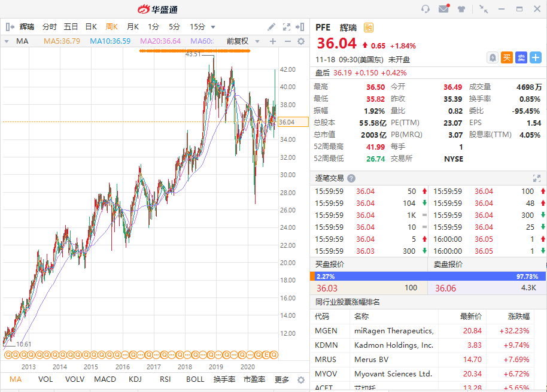547x392 pixels.
Task: Click the E earnings marker on timeline
Action: click(x=266, y=355)
